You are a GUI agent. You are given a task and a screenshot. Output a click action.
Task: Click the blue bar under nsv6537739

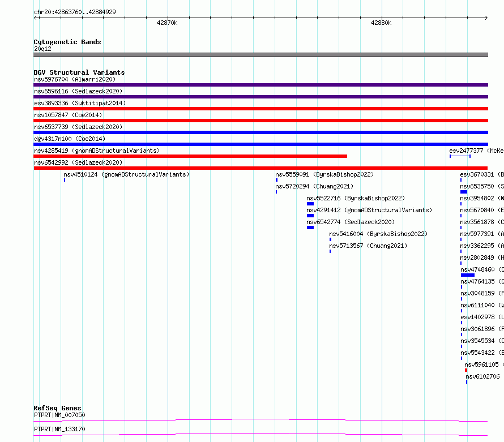[260, 132]
